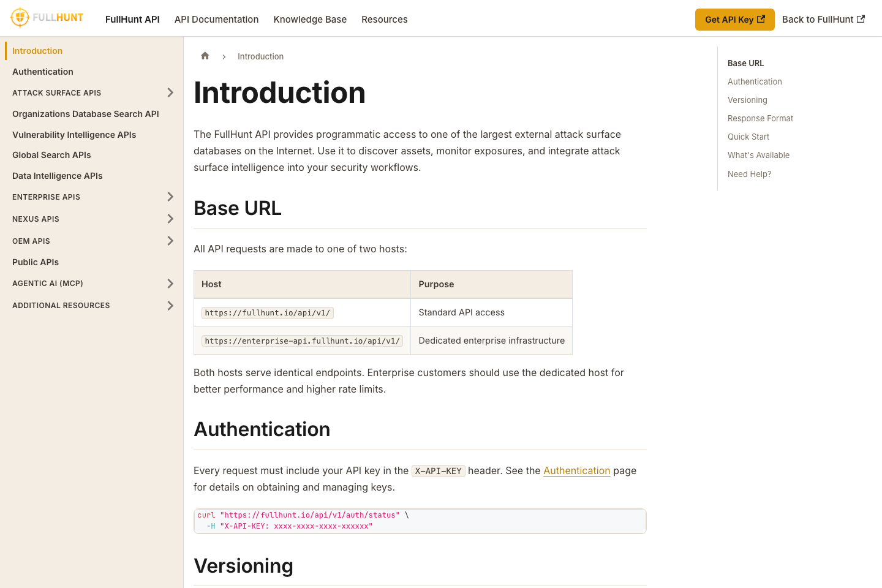Jump to Versioning via right table of contents

point(747,100)
